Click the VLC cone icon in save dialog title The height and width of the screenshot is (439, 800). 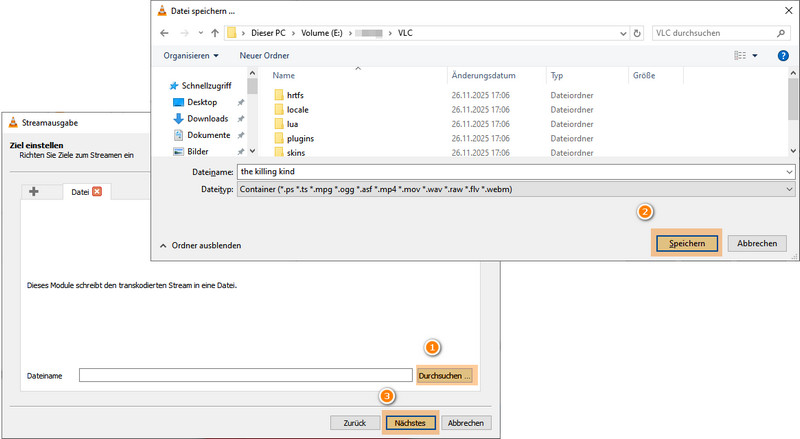coord(162,11)
